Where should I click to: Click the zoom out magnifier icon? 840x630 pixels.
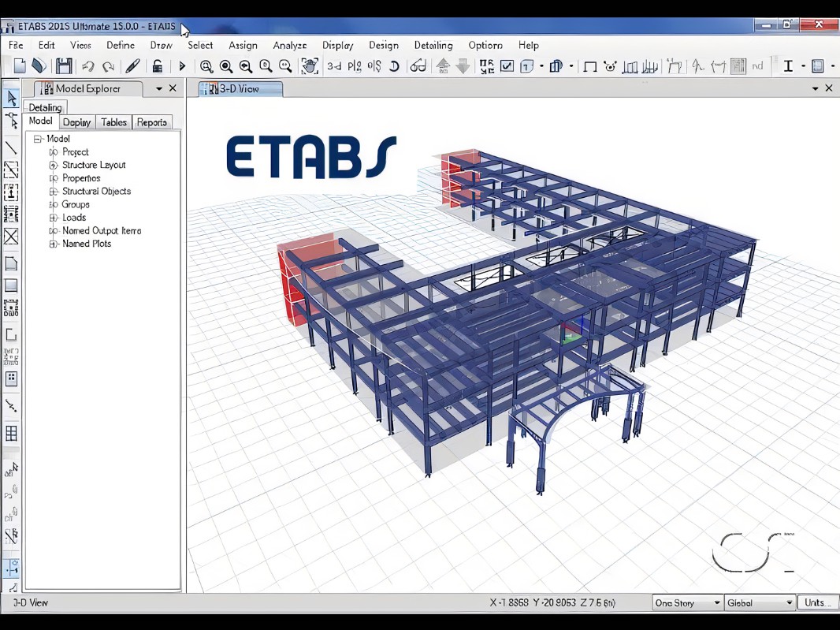coord(285,66)
